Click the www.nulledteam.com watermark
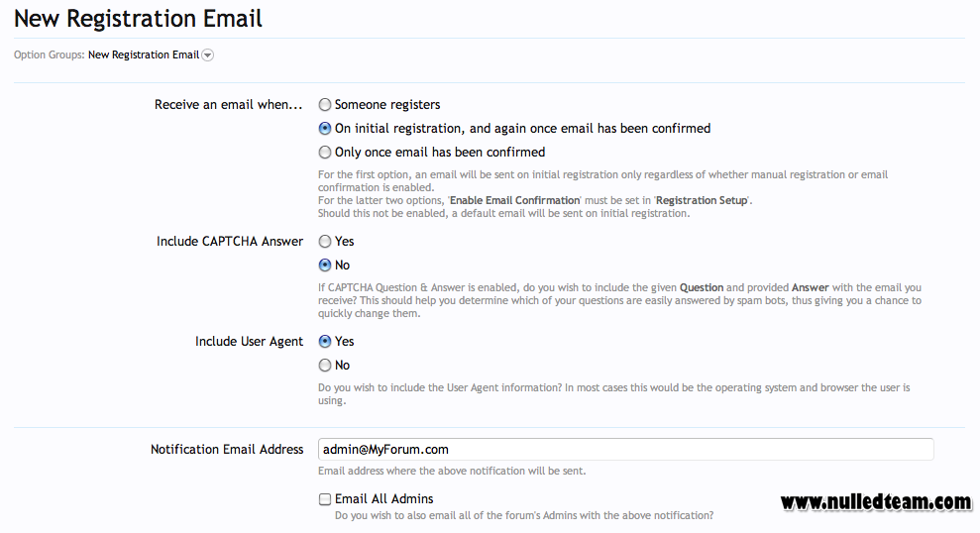This screenshot has height=533, width=980. (876, 501)
